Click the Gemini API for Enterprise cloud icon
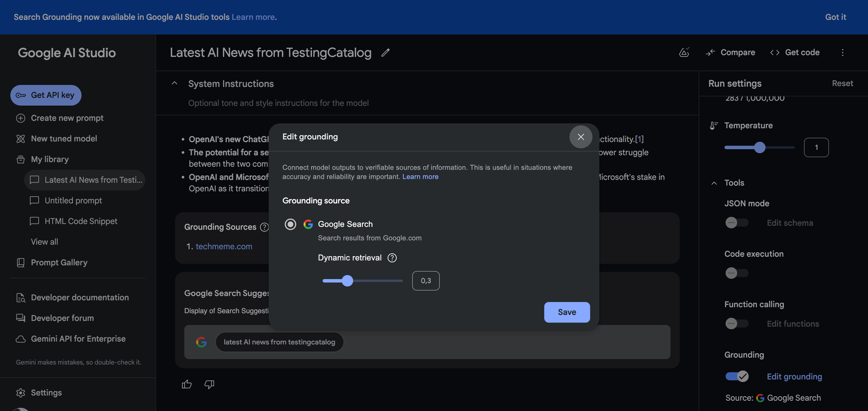868x411 pixels. click(x=21, y=339)
